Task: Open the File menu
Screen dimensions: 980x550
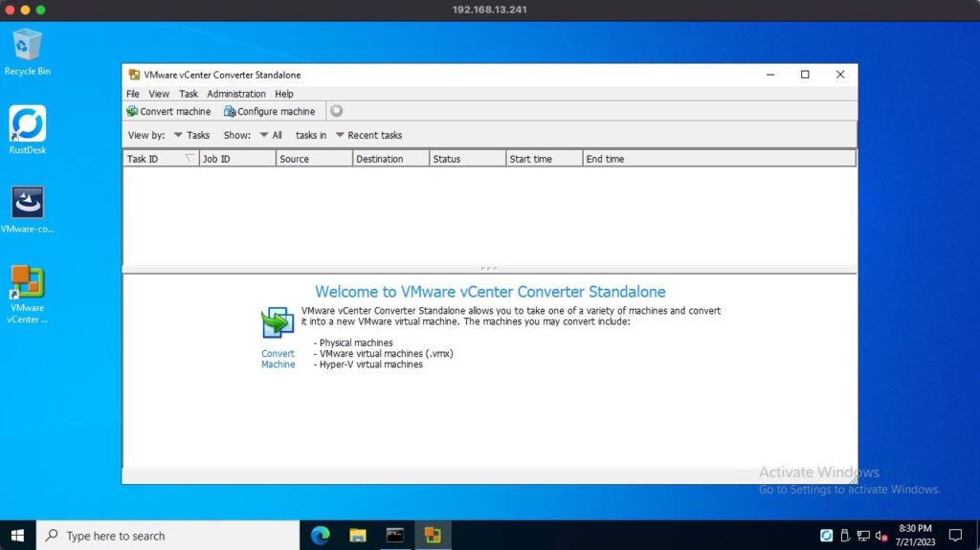Action: click(132, 94)
